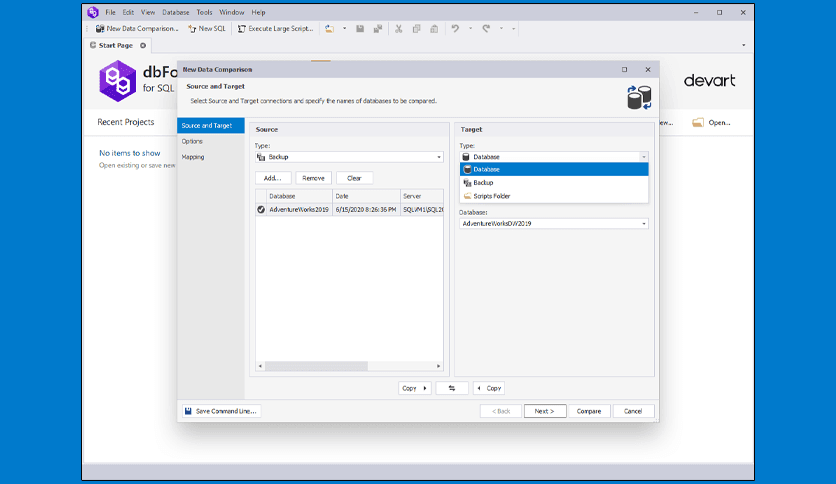The height and width of the screenshot is (484, 836).
Task: Select the AdventureWorks2019 database cell
Action: 299,209
